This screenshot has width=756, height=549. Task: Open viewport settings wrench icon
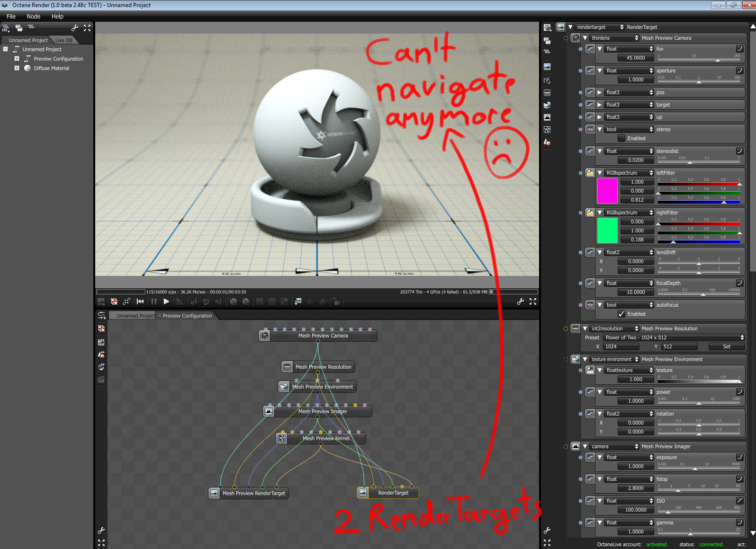coord(520,301)
